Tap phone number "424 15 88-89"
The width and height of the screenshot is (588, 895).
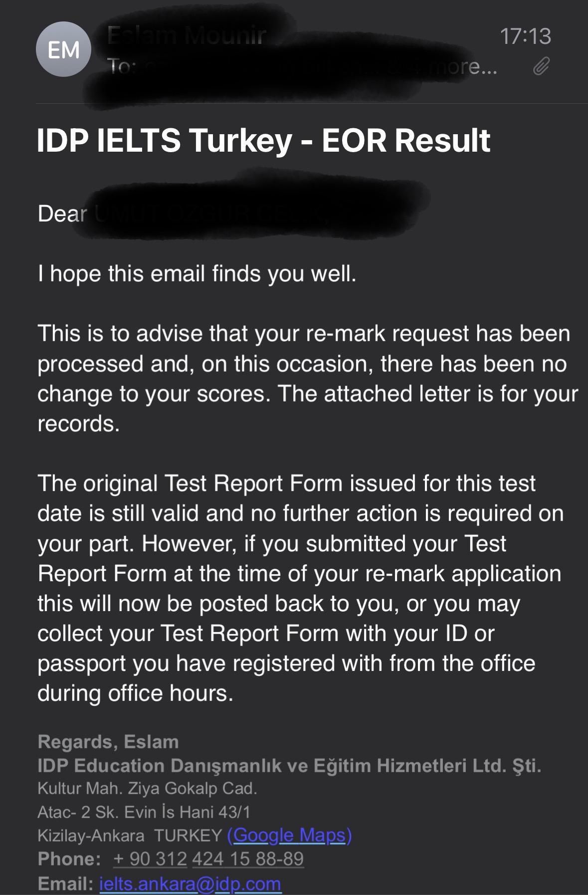click(x=248, y=859)
